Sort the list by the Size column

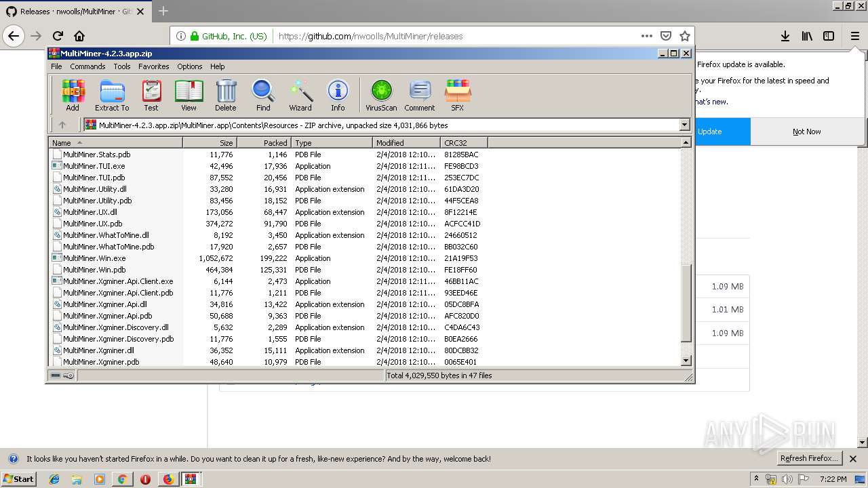[210, 142]
